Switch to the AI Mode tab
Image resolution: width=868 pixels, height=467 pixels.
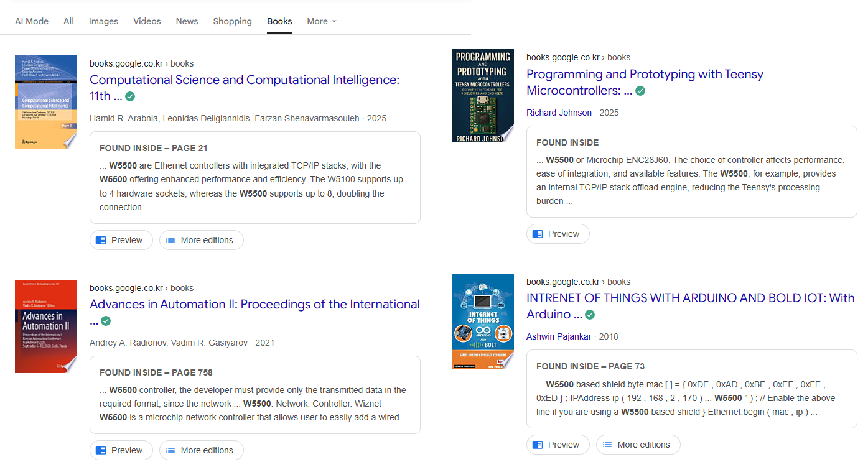click(32, 21)
